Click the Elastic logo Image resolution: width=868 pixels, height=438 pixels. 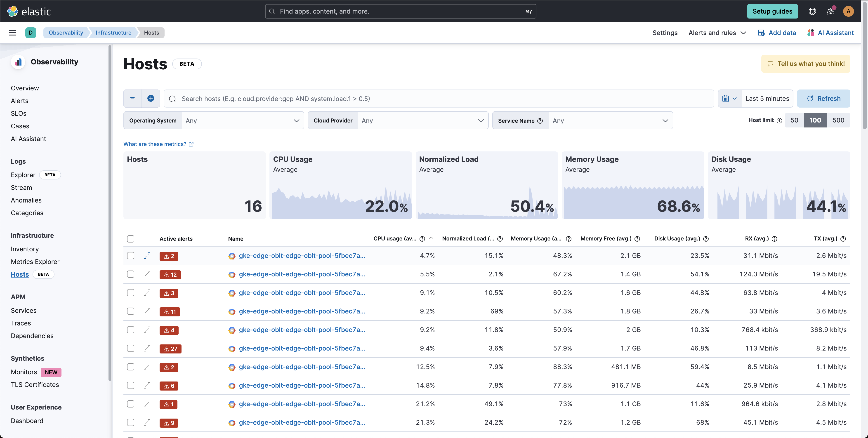click(29, 11)
